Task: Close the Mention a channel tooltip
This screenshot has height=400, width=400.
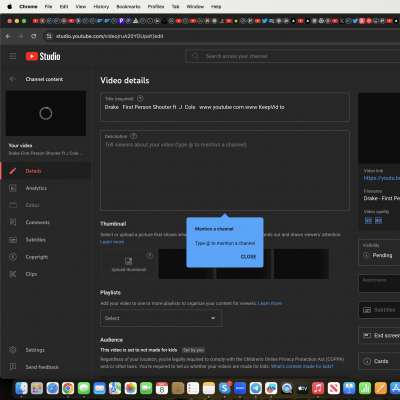Action: [x=248, y=257]
